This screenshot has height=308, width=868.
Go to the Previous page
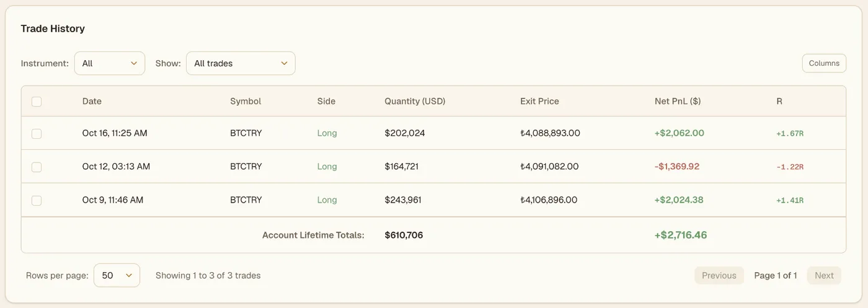[x=719, y=276]
